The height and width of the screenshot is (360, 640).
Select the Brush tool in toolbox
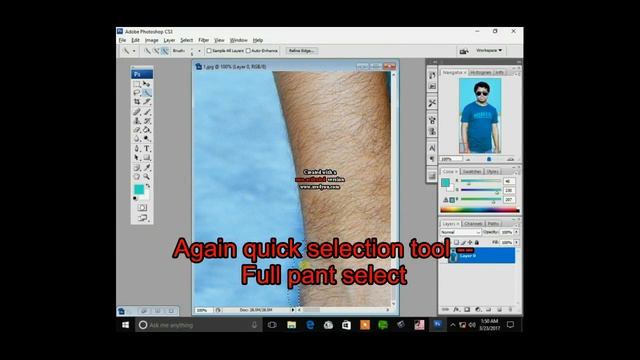(x=147, y=112)
